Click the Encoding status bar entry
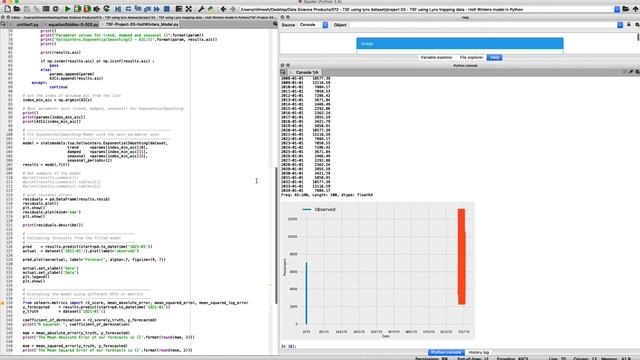The width and height of the screenshot is (640, 360). tap(512, 358)
